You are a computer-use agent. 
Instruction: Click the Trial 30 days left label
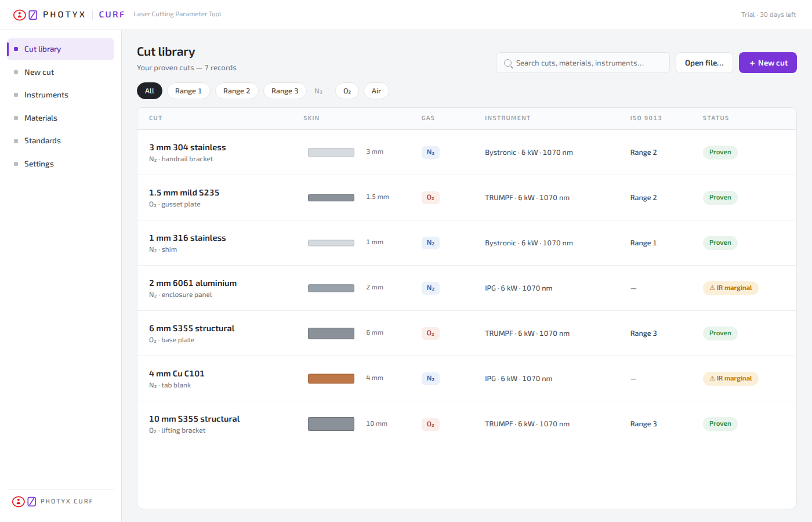768,14
